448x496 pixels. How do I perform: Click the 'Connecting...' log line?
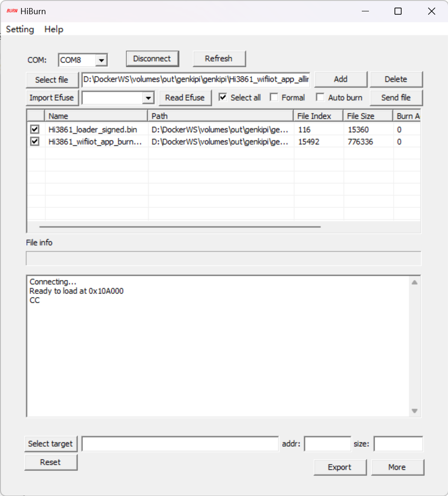pos(53,282)
